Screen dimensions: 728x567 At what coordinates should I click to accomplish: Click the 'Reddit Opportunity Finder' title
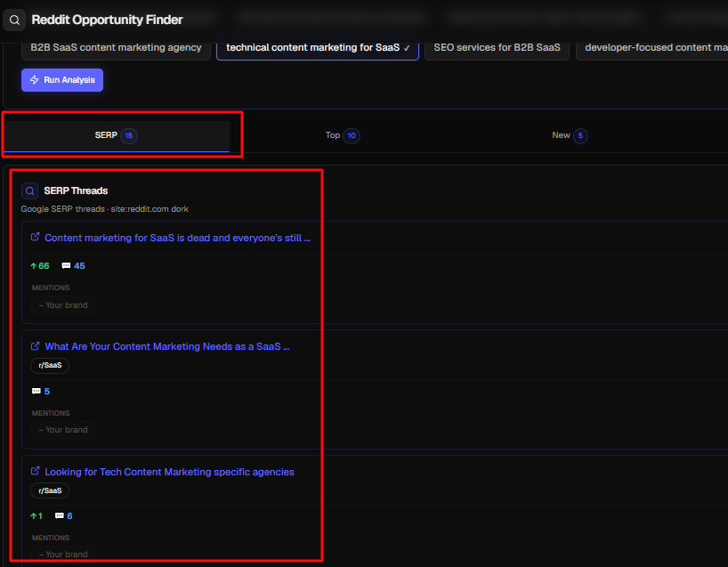(x=108, y=20)
